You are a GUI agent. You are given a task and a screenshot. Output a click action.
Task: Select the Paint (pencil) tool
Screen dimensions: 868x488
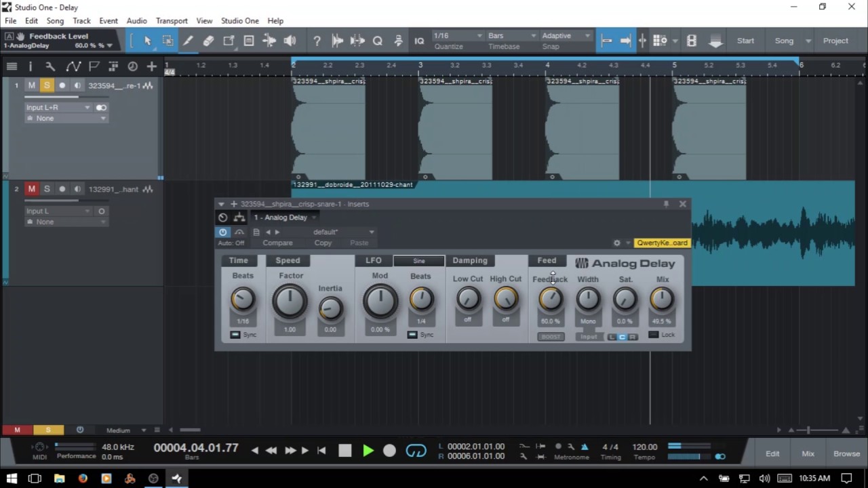(188, 41)
